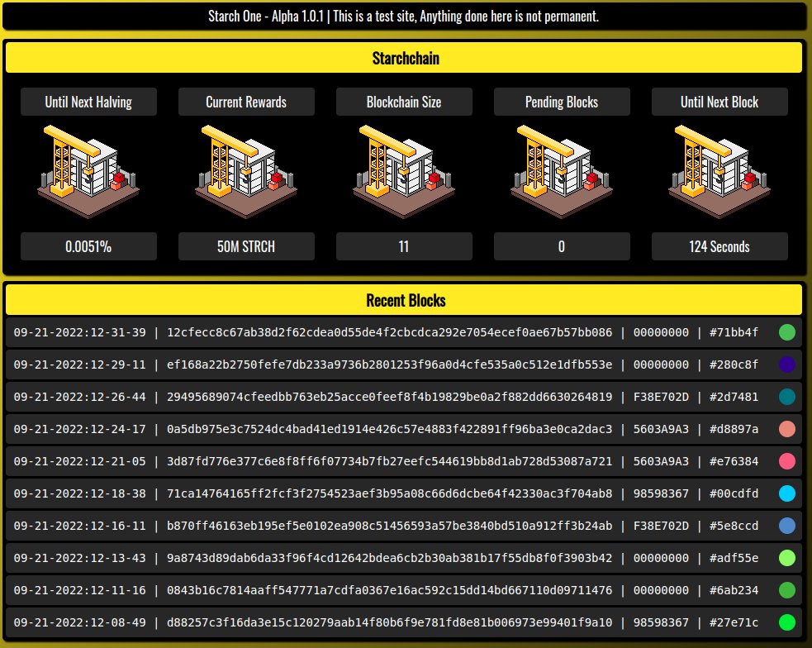Click the teal swatch for #2d7481
Viewport: 812px width, 648px height.
point(787,397)
